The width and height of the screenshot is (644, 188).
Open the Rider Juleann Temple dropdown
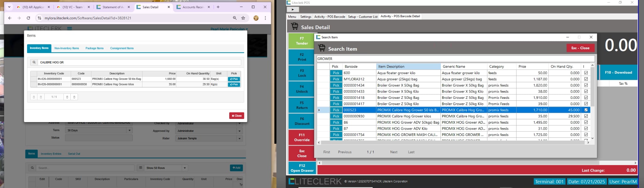coord(240,138)
